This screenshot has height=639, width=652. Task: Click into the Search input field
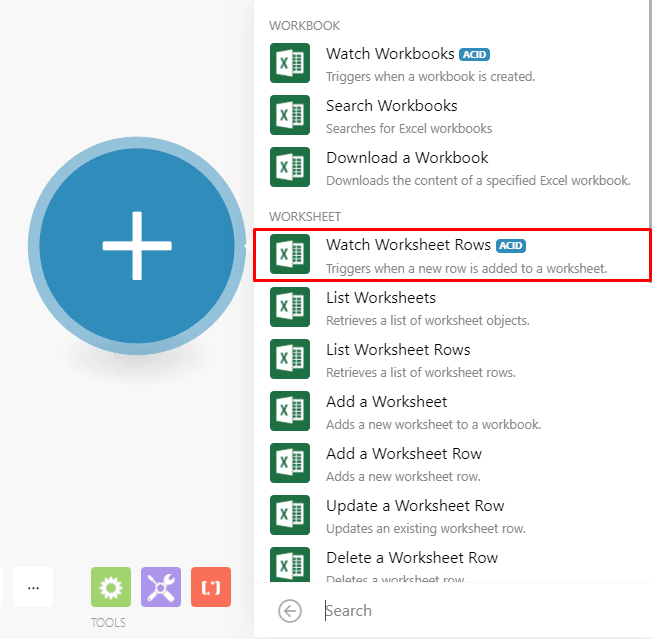coord(478,611)
